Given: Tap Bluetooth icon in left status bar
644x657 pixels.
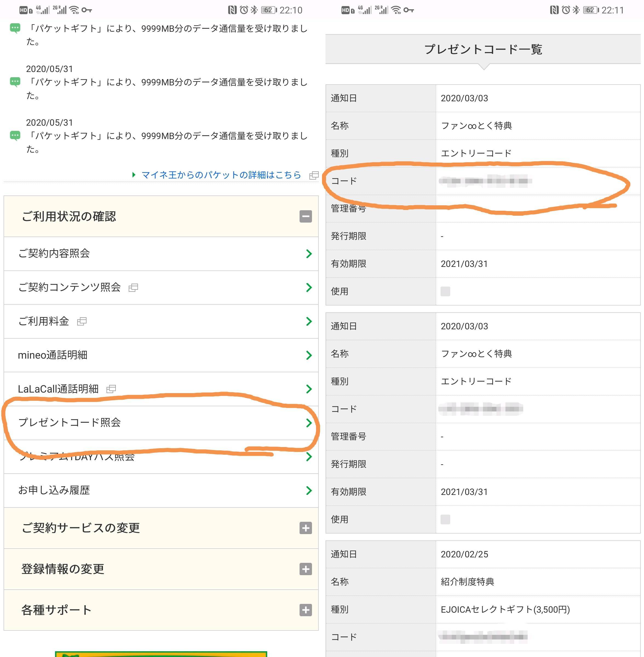Looking at the screenshot, I should 254,10.
